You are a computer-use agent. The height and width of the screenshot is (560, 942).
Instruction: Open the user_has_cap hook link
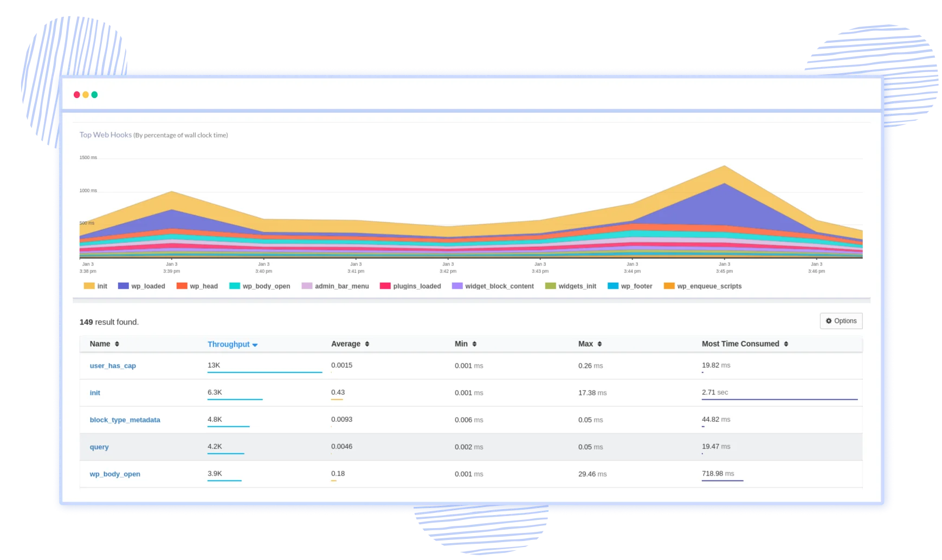coord(113,366)
